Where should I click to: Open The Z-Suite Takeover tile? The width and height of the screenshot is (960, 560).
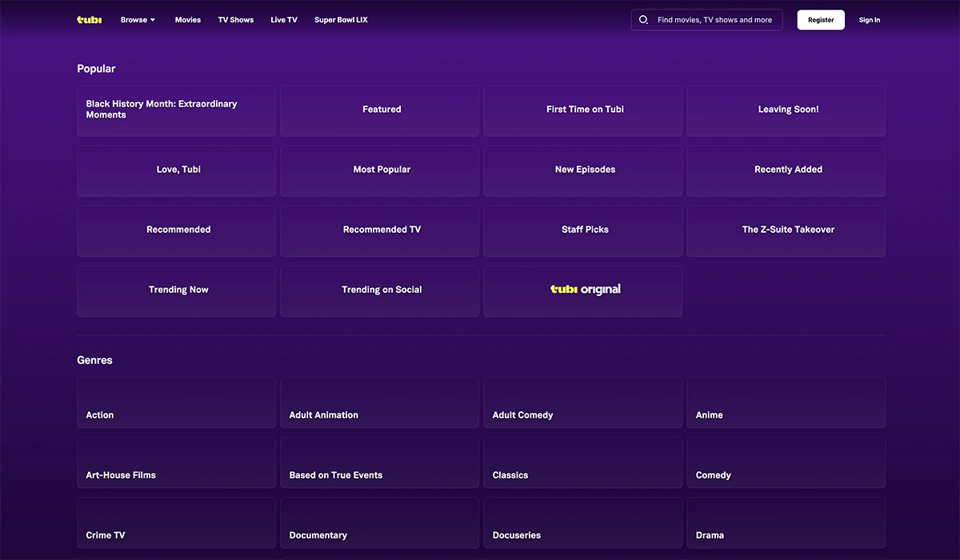click(x=786, y=231)
